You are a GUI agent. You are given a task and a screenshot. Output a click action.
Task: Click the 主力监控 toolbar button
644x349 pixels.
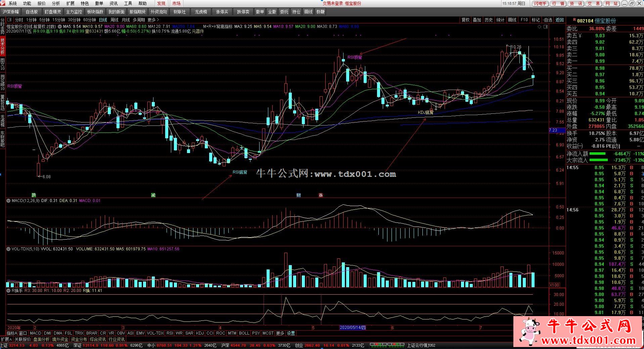tap(74, 12)
